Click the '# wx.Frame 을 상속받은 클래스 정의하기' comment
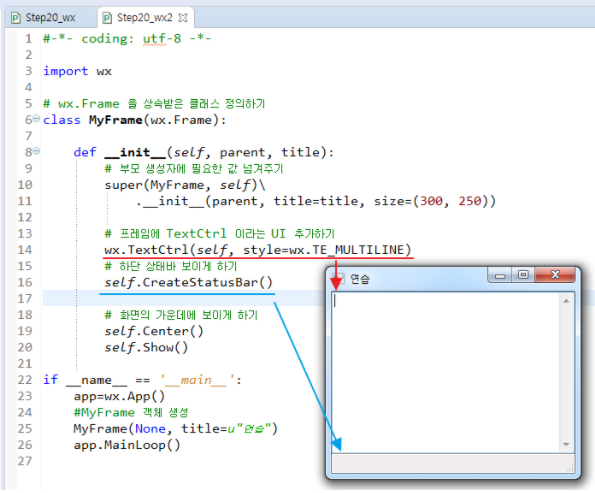Viewport: 595px width, 493px height. tap(154, 104)
